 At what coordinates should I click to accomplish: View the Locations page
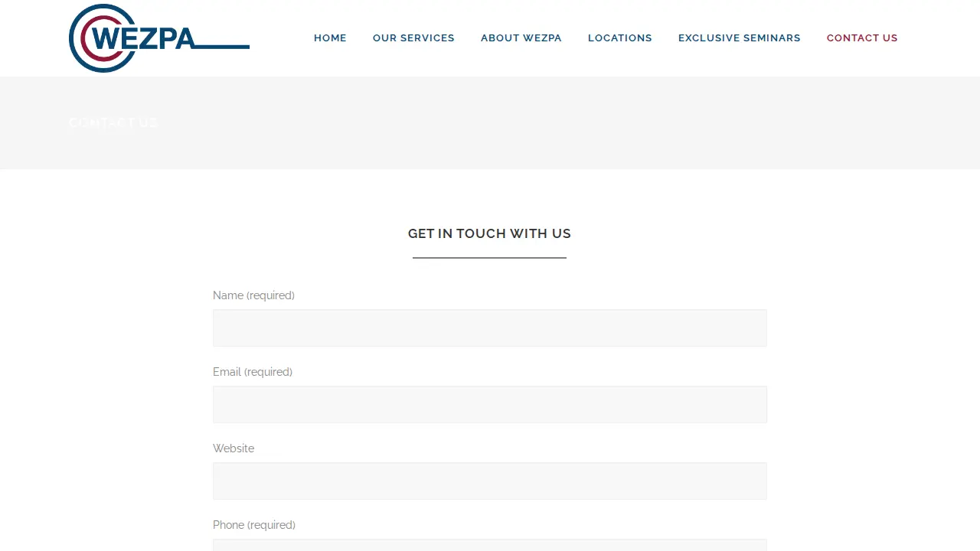click(620, 38)
